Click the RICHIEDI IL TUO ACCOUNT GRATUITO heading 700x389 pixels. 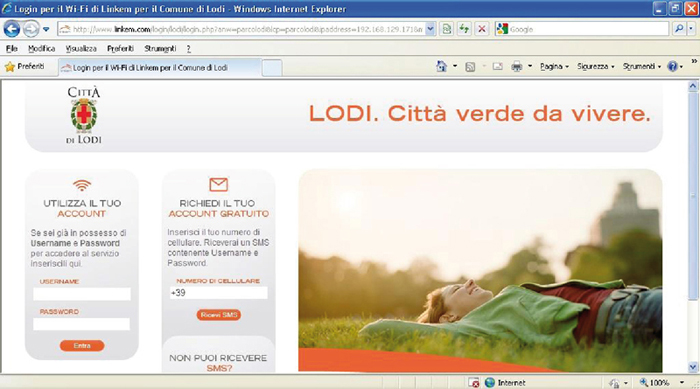218,209
